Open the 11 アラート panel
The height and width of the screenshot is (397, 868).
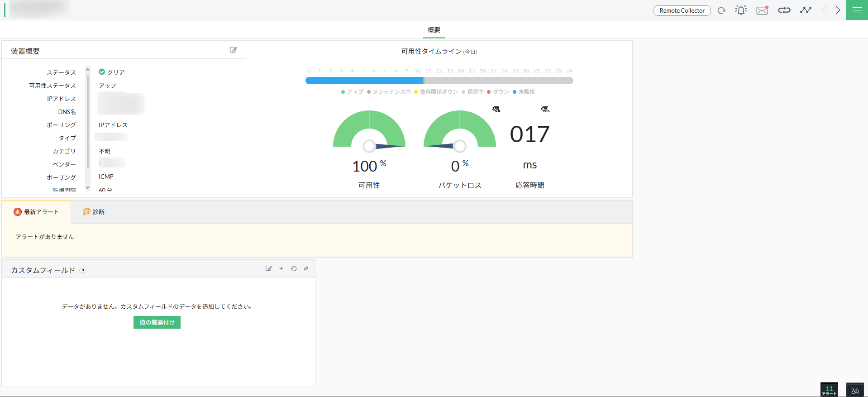pos(829,390)
